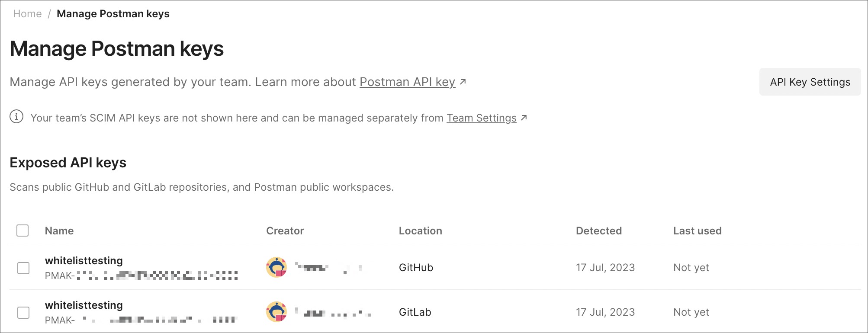
Task: Check the checkbox for the GitHub whitelisttesting key
Action: 23,267
